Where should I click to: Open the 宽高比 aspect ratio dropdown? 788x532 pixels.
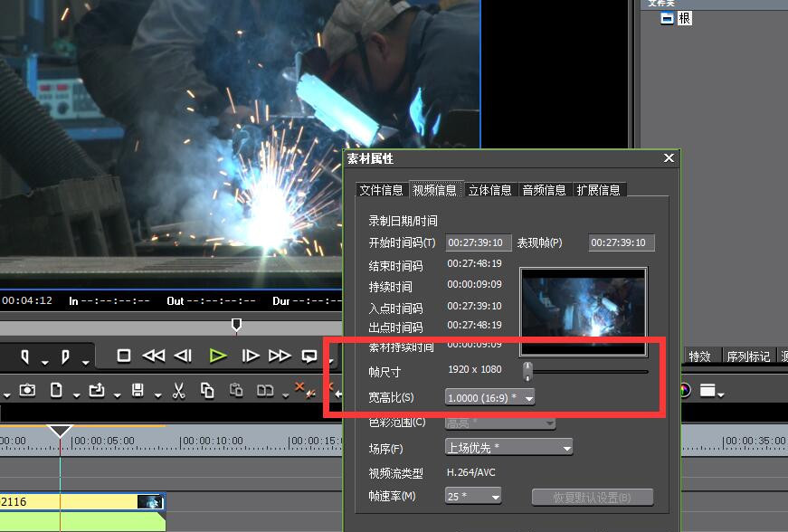tap(529, 396)
